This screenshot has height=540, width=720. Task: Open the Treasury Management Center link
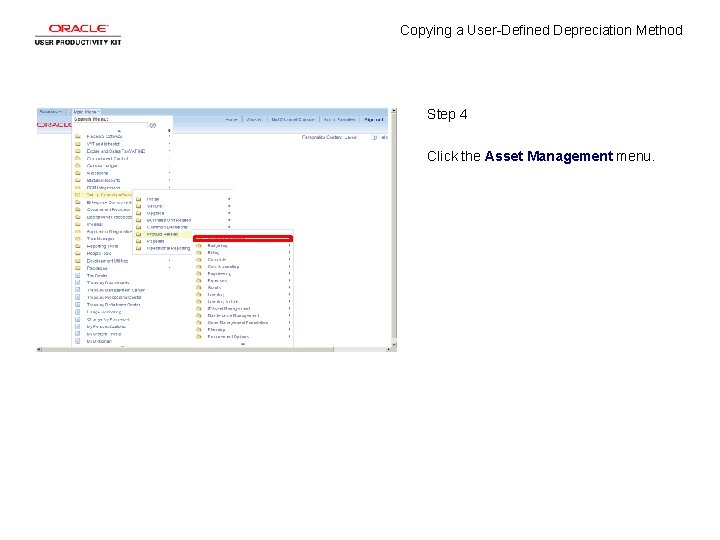pyautogui.click(x=116, y=290)
